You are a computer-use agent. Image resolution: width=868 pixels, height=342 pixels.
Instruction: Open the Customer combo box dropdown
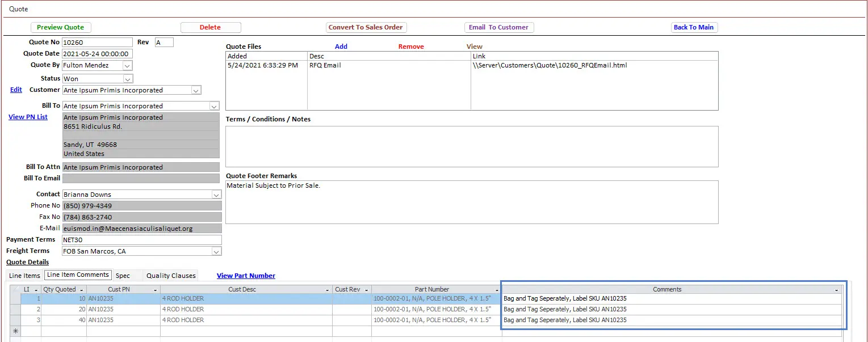pos(196,90)
